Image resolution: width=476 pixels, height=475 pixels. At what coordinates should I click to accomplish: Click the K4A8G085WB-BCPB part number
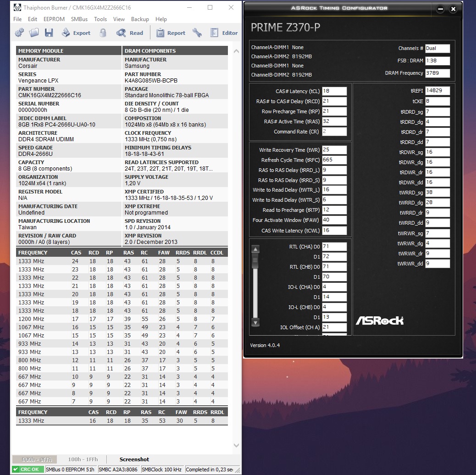click(151, 80)
